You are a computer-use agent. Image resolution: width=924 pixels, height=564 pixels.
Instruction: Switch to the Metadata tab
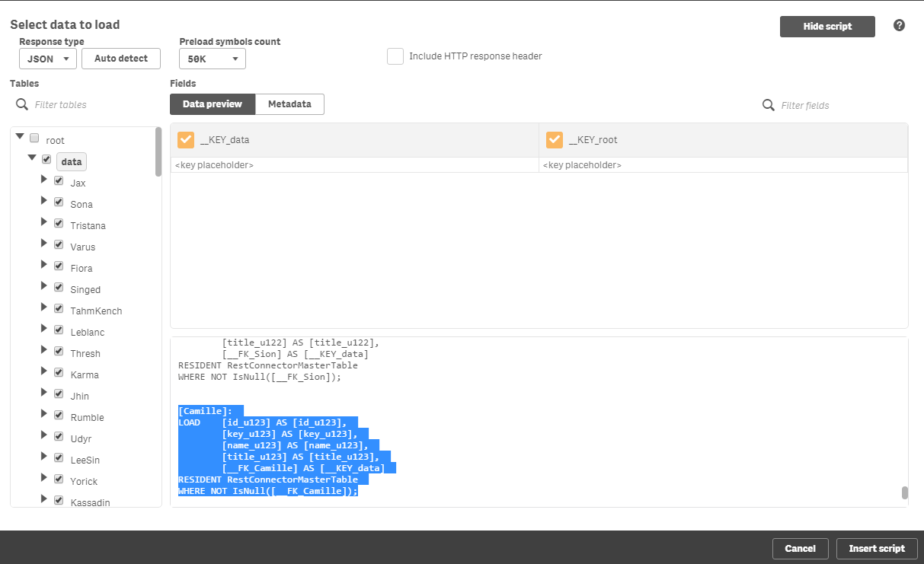pyautogui.click(x=289, y=104)
